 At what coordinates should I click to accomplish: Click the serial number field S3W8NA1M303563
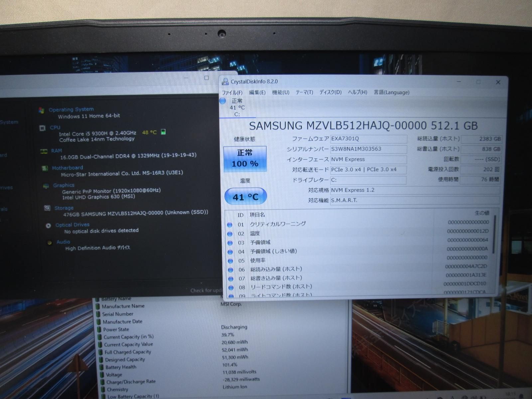click(x=368, y=149)
